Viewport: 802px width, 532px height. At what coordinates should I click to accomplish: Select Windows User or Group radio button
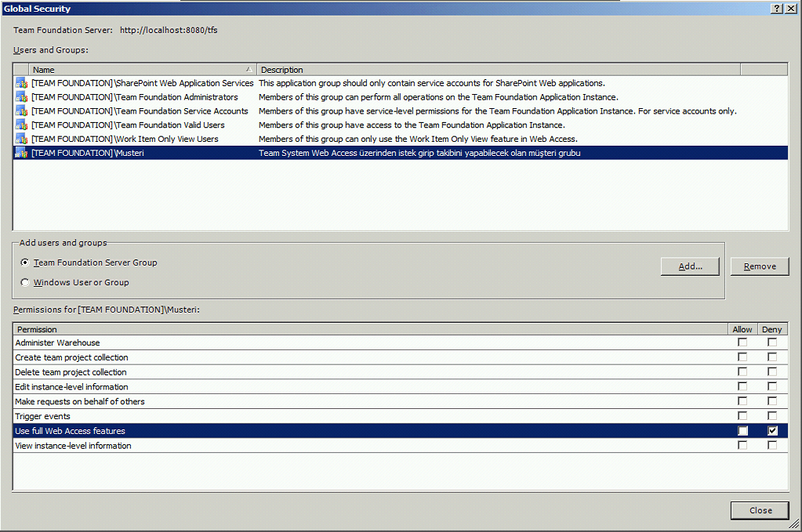[x=25, y=282]
